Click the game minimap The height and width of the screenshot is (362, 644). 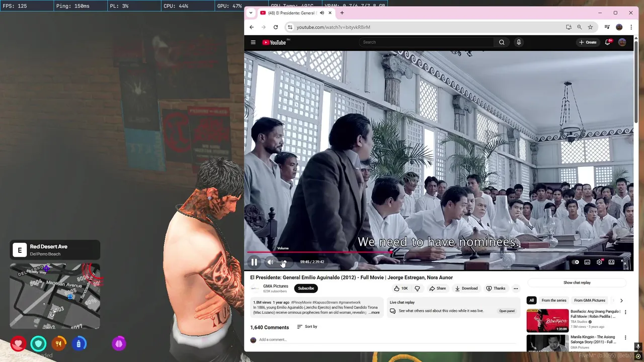click(55, 296)
